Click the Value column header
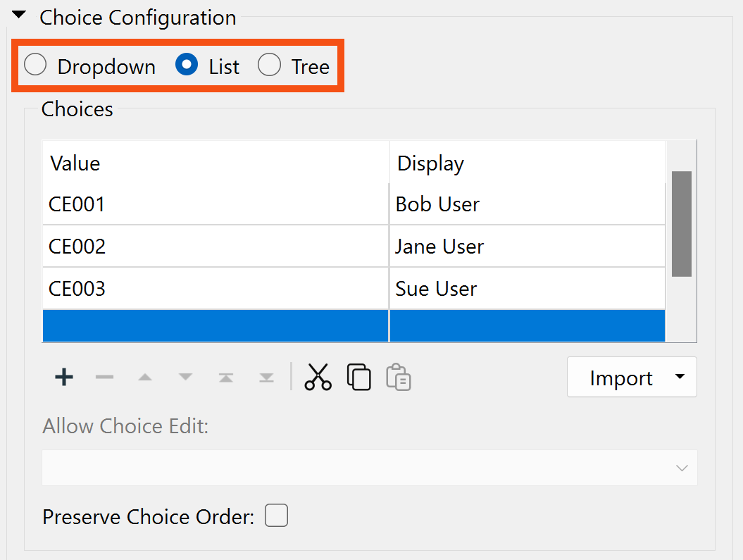 coord(75,163)
